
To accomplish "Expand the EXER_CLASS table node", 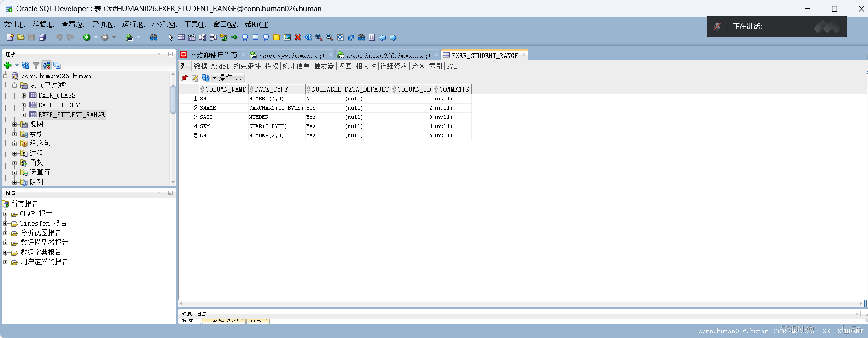I will point(24,95).
